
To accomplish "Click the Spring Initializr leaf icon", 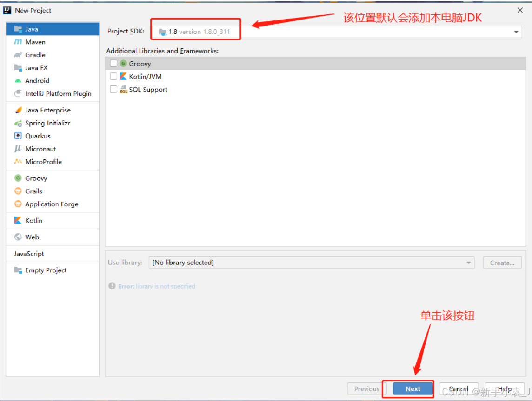I will click(18, 123).
